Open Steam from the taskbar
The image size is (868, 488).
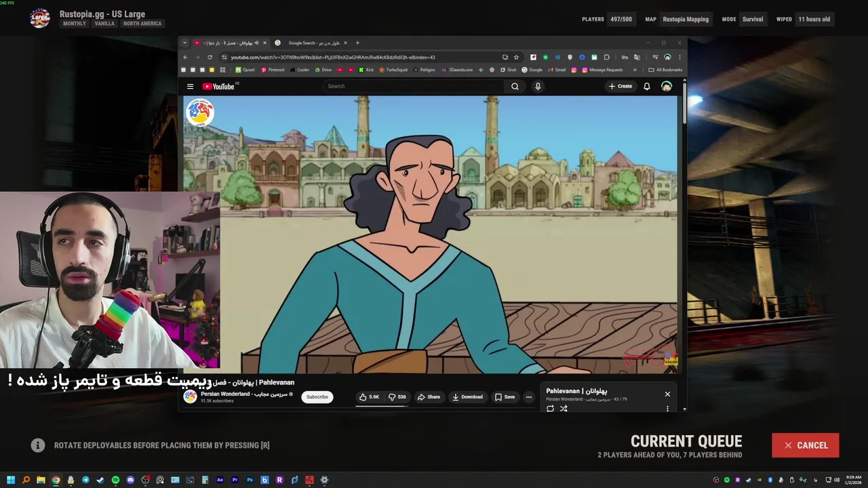100,480
